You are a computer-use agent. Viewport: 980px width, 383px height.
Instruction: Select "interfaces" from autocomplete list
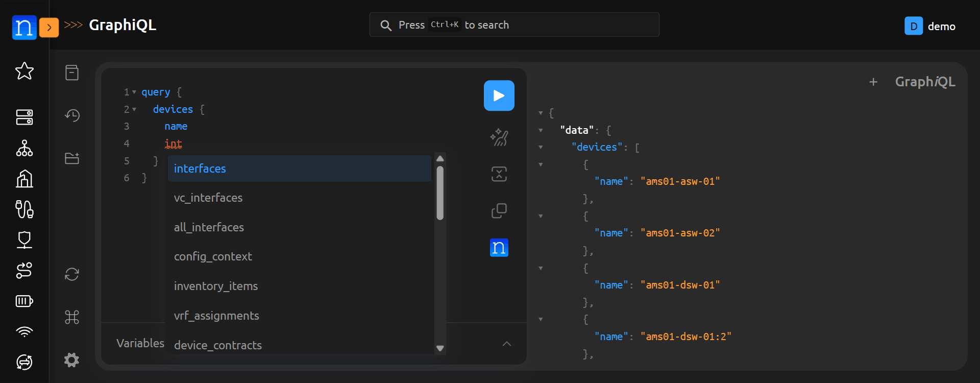point(299,169)
